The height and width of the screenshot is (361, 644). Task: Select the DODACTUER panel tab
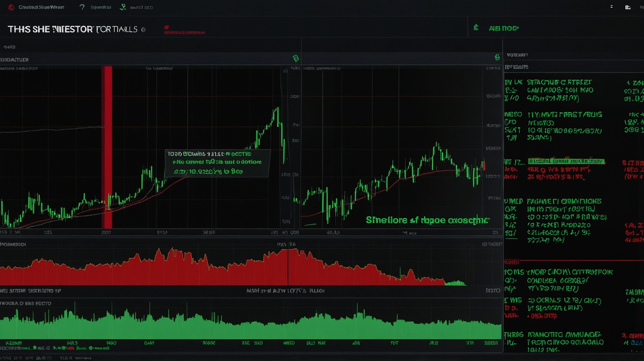click(x=15, y=60)
